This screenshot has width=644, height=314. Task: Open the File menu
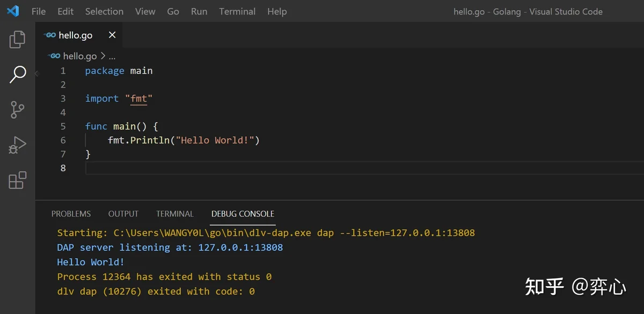click(39, 11)
